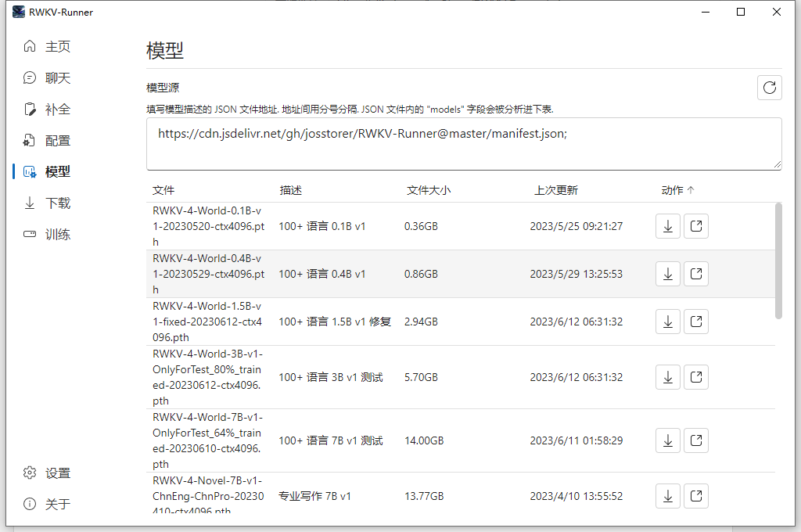Viewport: 801px width, 532px height.
Task: Sort by 文件大小 column header
Action: [x=429, y=190]
